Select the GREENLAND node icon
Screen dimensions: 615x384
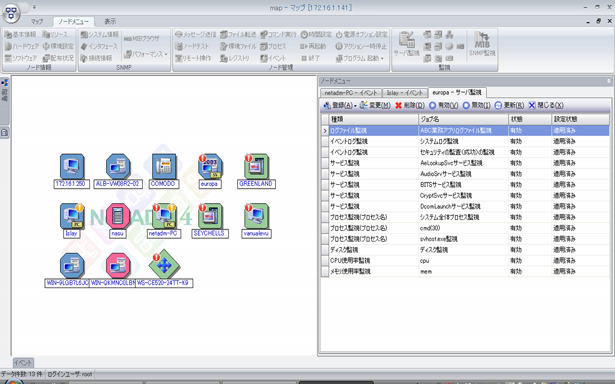point(256,166)
